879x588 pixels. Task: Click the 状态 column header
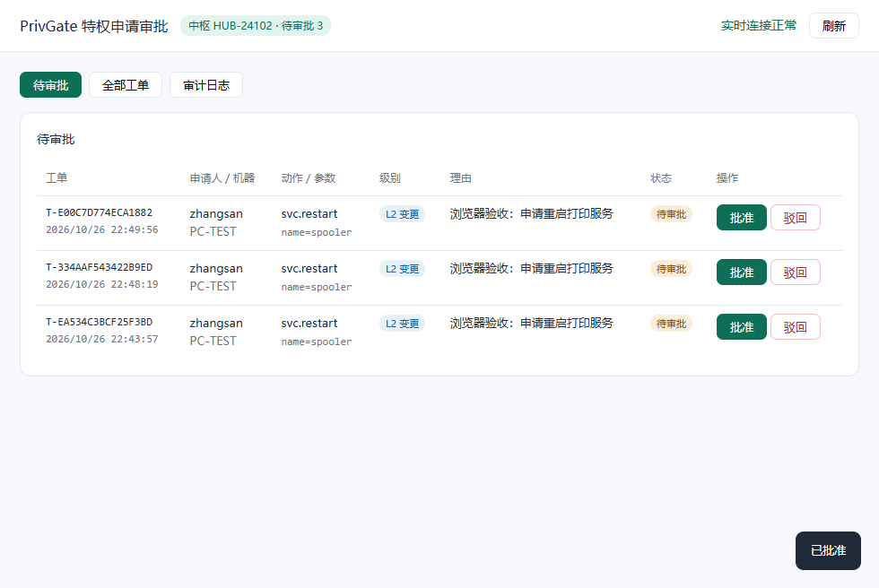[x=661, y=178]
